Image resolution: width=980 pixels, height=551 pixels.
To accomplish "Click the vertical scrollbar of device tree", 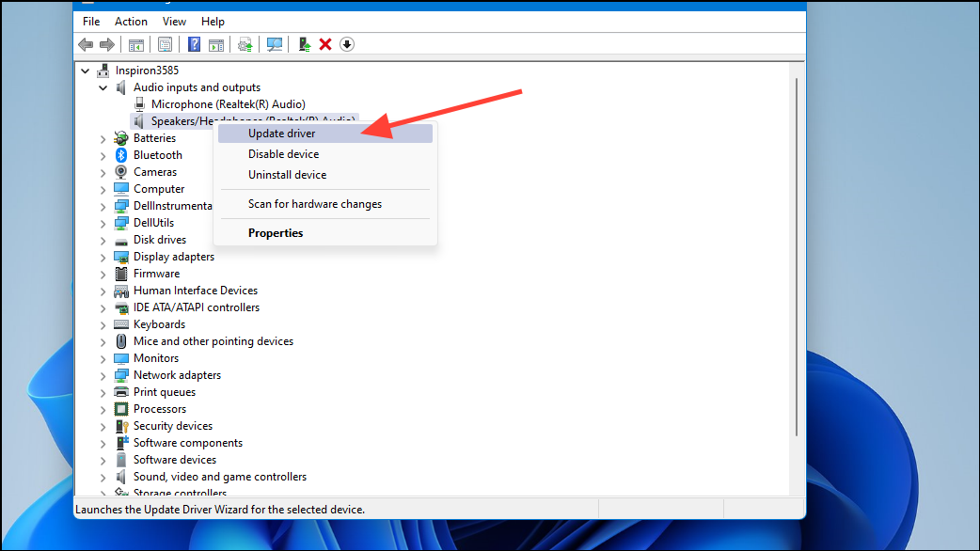I will point(797,257).
